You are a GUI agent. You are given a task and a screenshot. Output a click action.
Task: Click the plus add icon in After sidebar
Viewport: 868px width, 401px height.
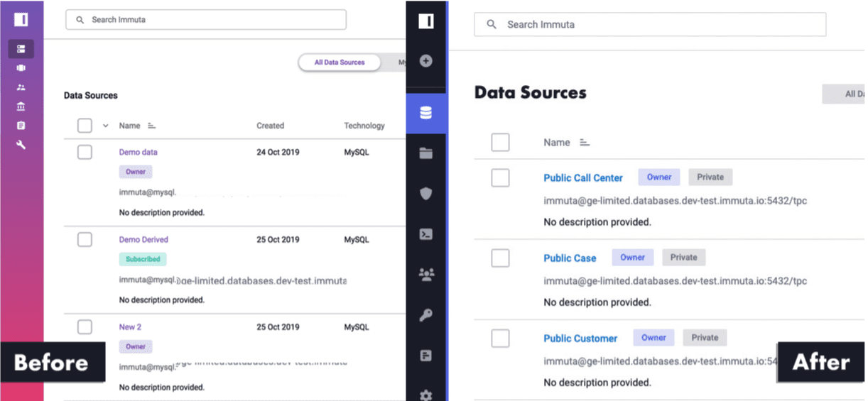(x=426, y=61)
